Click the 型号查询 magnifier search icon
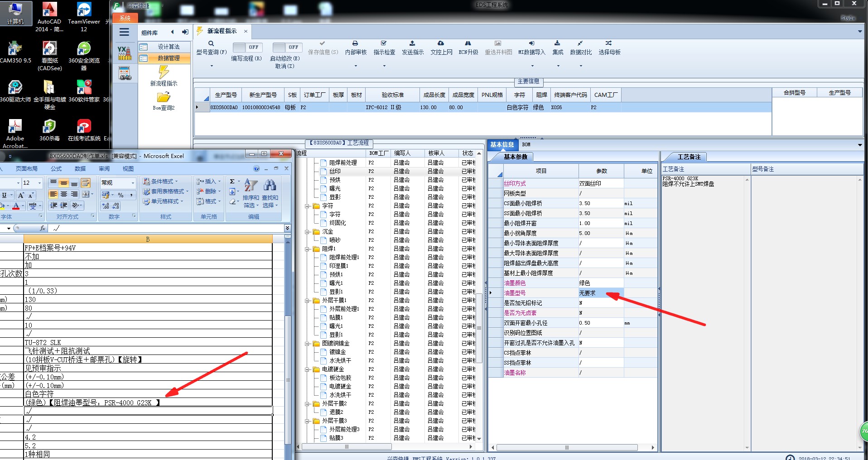868x460 pixels. pos(211,43)
